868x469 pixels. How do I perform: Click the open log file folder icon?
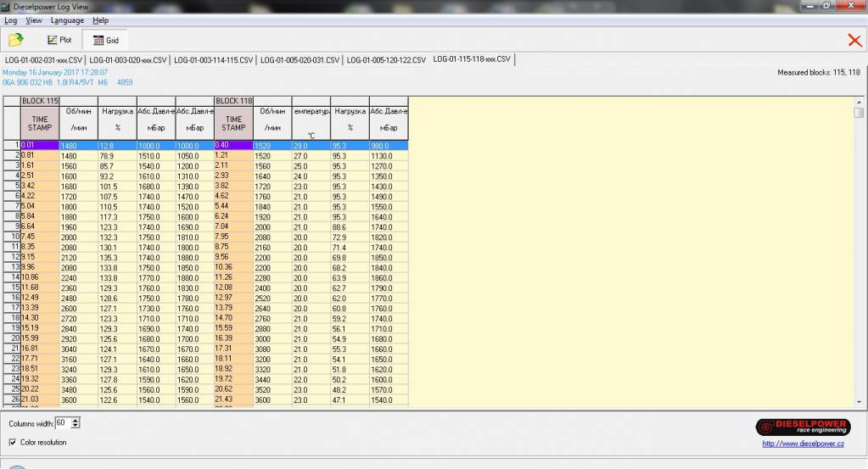click(x=15, y=40)
